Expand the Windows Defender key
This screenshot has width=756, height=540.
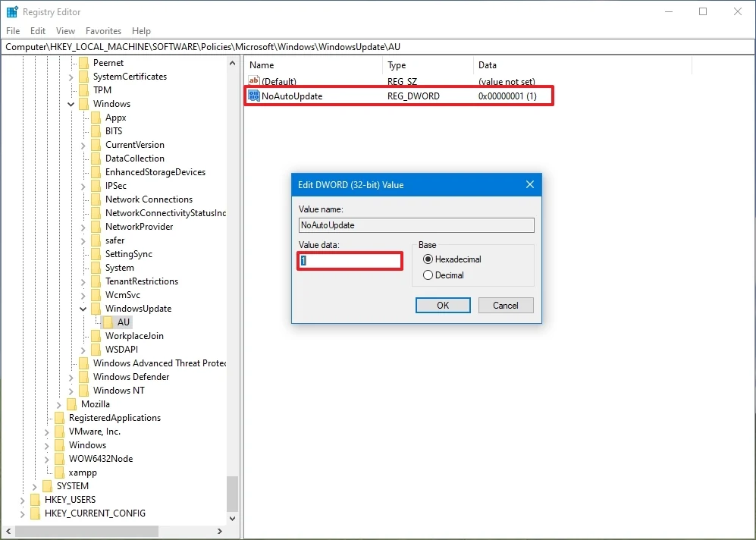pyautogui.click(x=71, y=378)
